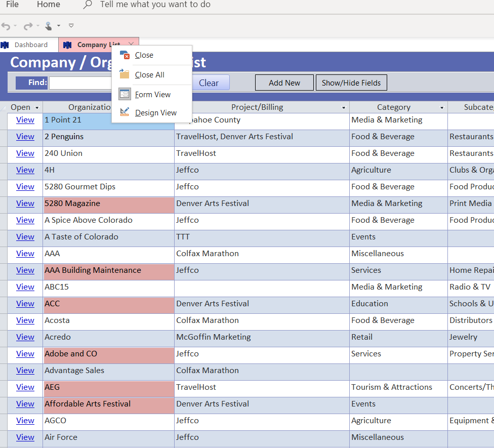The image size is (494, 448).
Task: Click the Tell me what you want box
Action: click(x=155, y=5)
